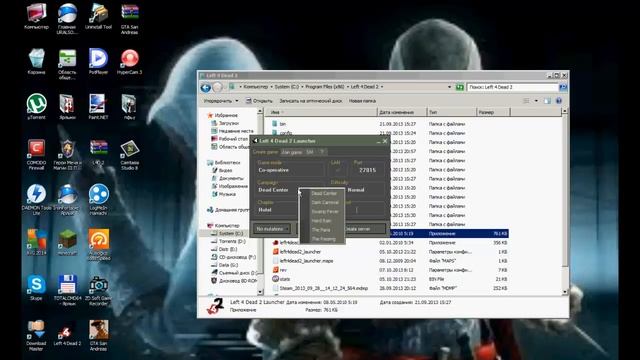Launch Minecraft from the desktop
The width and height of the screenshot is (640, 360).
(67, 242)
